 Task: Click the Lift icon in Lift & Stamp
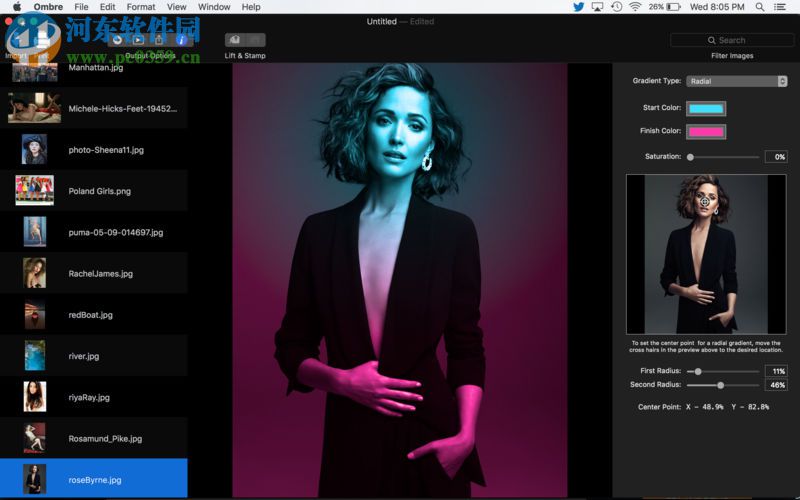point(235,40)
